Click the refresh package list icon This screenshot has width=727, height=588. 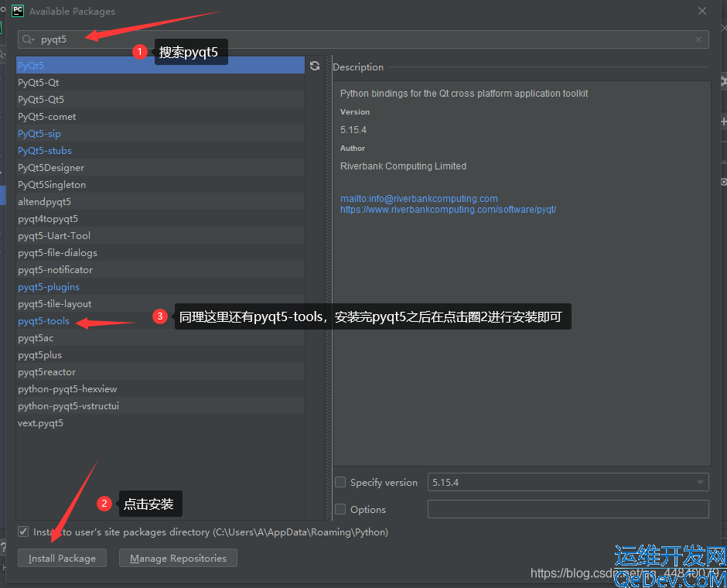[315, 66]
